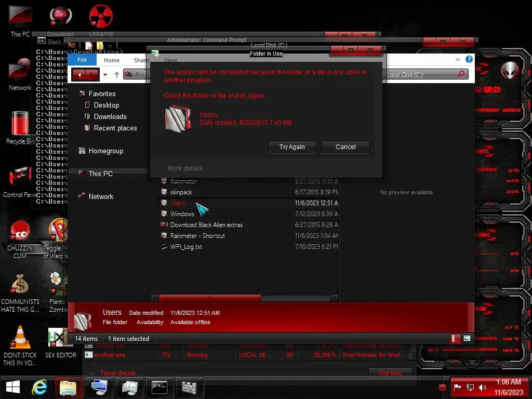Click End task in Task Manager
Screen dimensions: 532x399
tap(390, 373)
